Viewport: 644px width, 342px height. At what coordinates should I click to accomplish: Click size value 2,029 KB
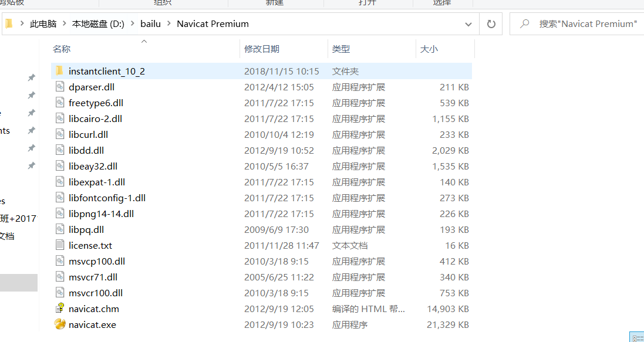pos(450,150)
